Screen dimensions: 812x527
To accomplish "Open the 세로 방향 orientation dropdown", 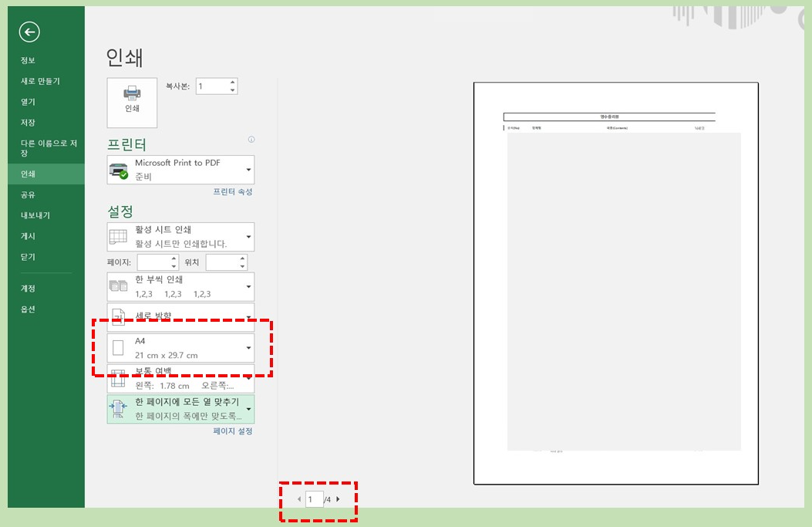I will [180, 317].
